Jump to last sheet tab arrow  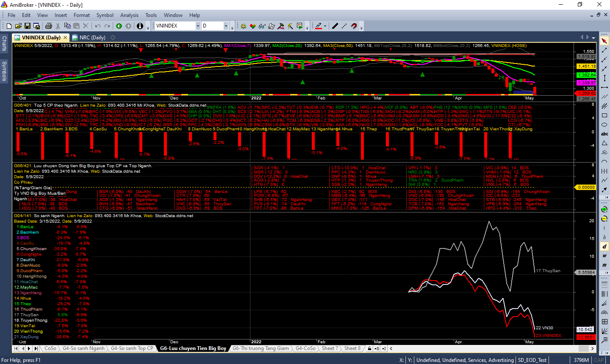[36, 348]
